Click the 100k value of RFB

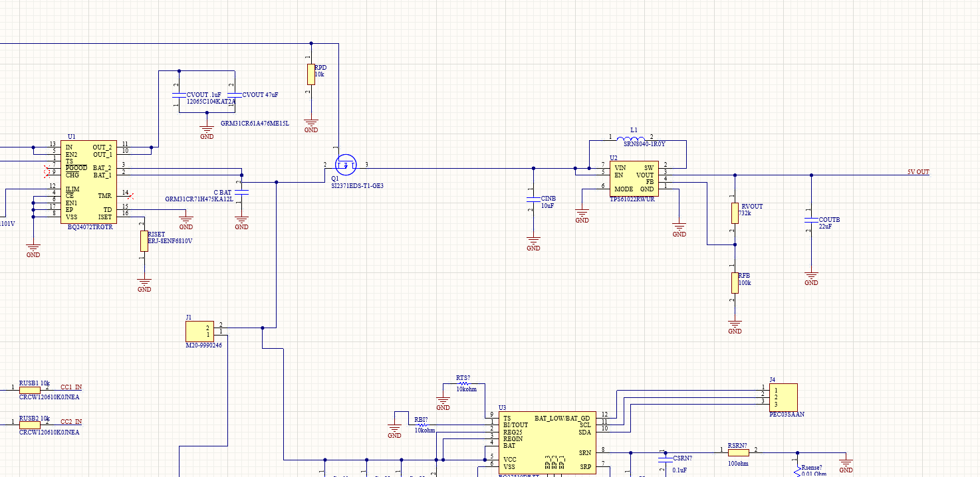click(x=745, y=283)
